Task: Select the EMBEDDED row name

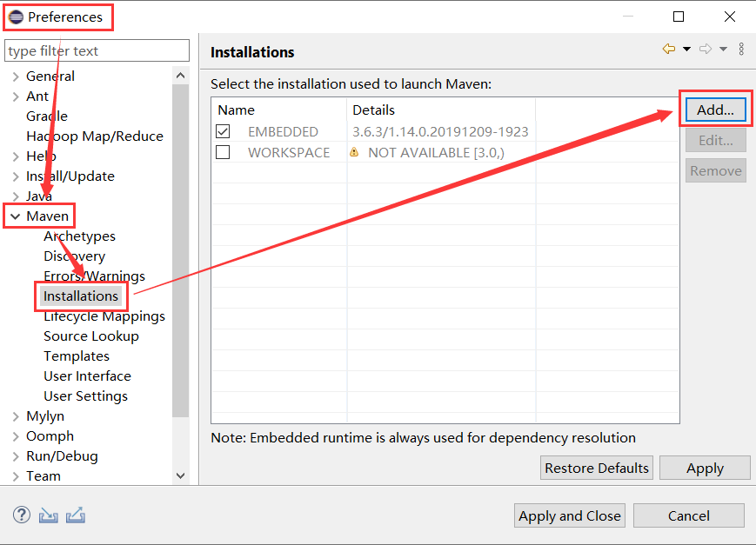Action: tap(283, 131)
